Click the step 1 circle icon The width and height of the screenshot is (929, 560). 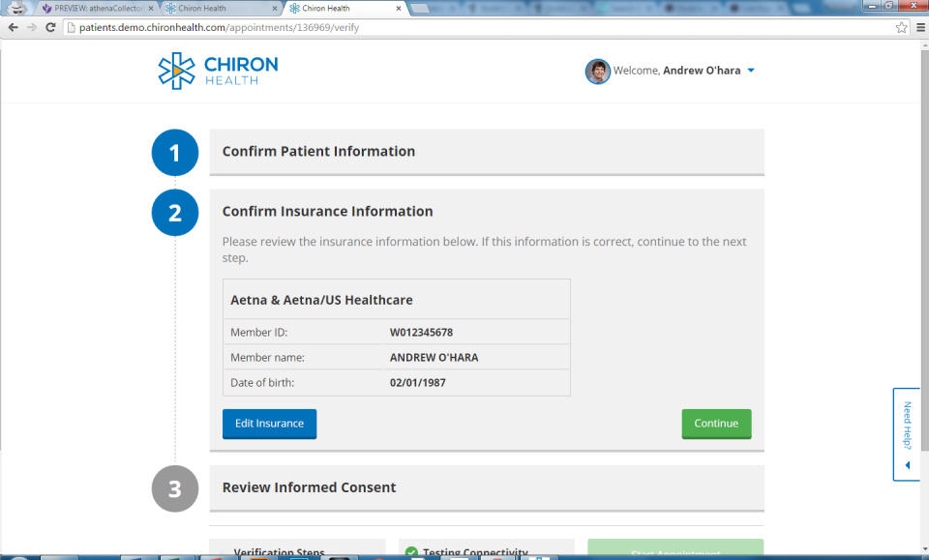point(175,153)
